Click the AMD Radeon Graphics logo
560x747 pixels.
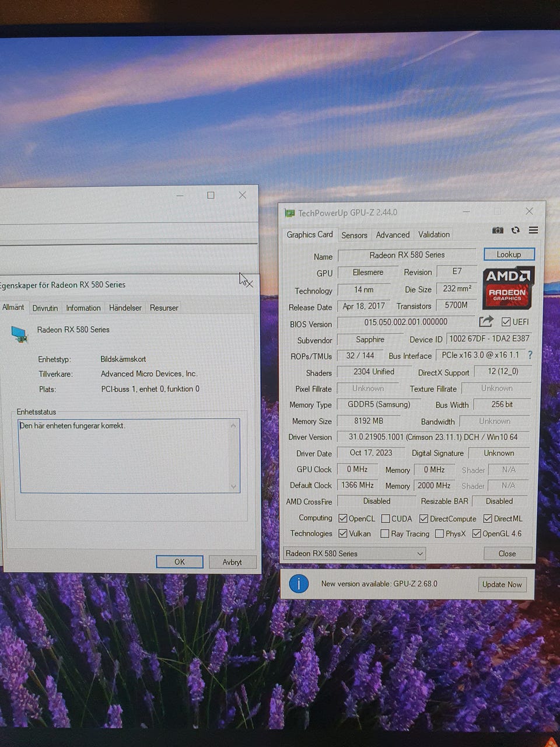[508, 288]
